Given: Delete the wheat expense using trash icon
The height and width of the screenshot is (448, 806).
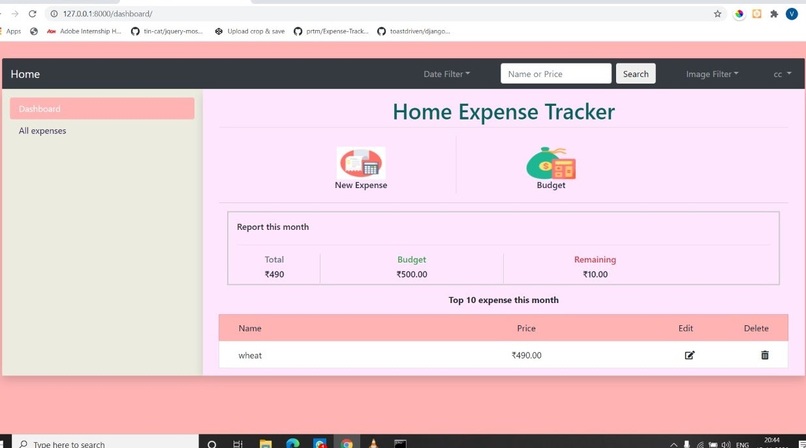Looking at the screenshot, I should coord(764,355).
